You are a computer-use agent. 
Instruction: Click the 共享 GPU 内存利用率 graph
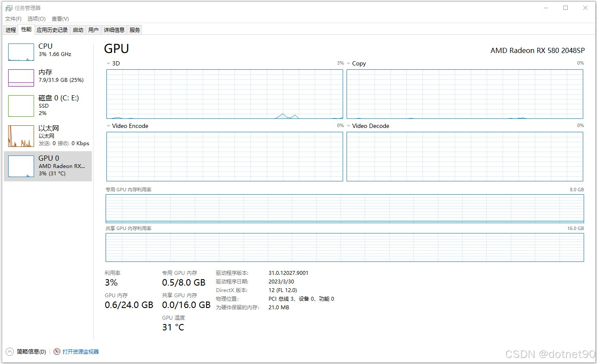345,247
